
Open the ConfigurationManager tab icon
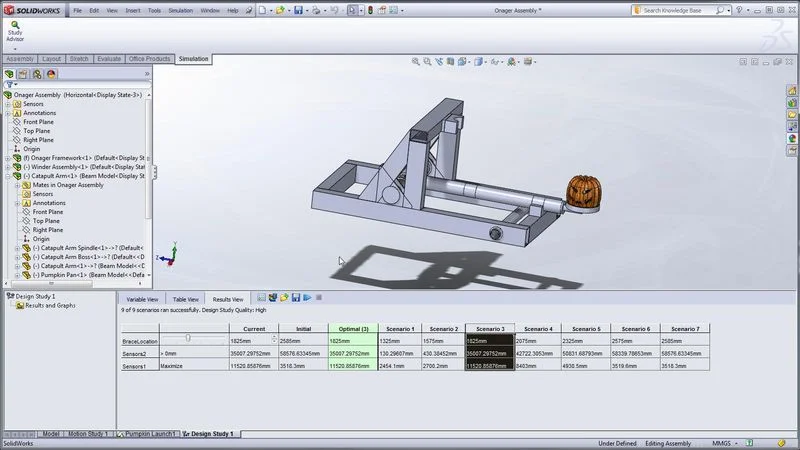click(37, 74)
